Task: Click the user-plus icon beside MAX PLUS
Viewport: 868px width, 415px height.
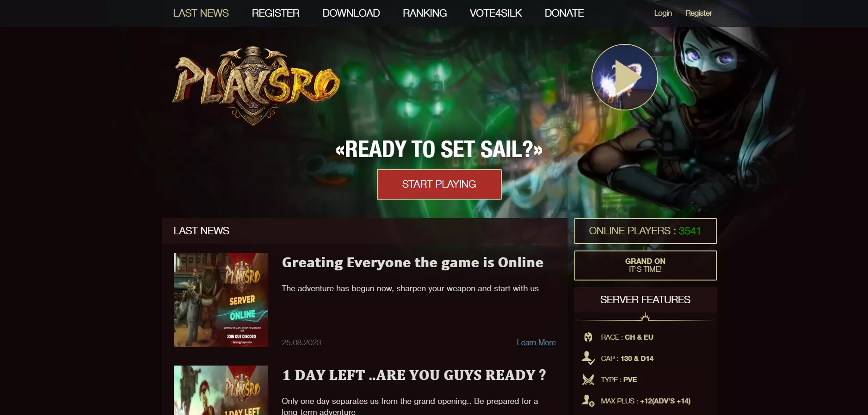Action: coord(588,401)
